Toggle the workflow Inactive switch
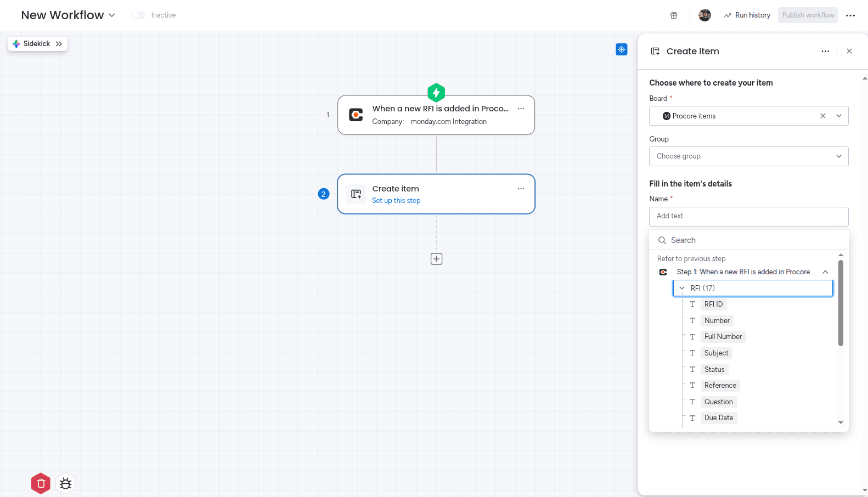Viewport: 868px width, 497px height. [138, 15]
